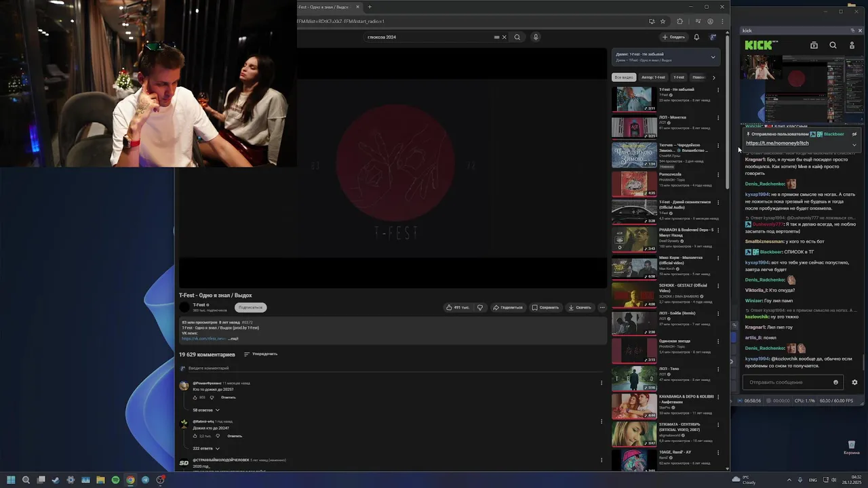Open the YouTube account avatar menu
868x488 pixels.
(x=713, y=37)
